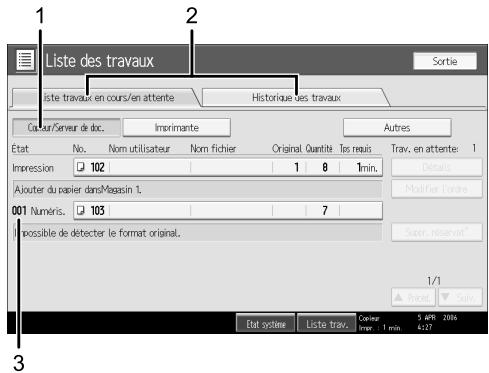Click the 'Tps requis' column header
Screen dimensions: 489x373
355,149
